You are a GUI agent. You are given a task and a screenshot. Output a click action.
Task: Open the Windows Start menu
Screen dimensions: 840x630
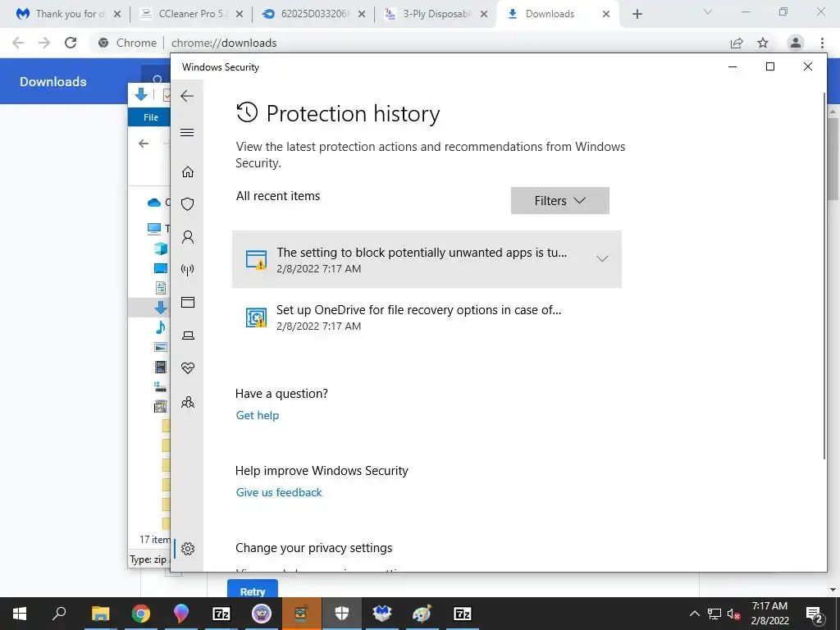[x=20, y=614]
